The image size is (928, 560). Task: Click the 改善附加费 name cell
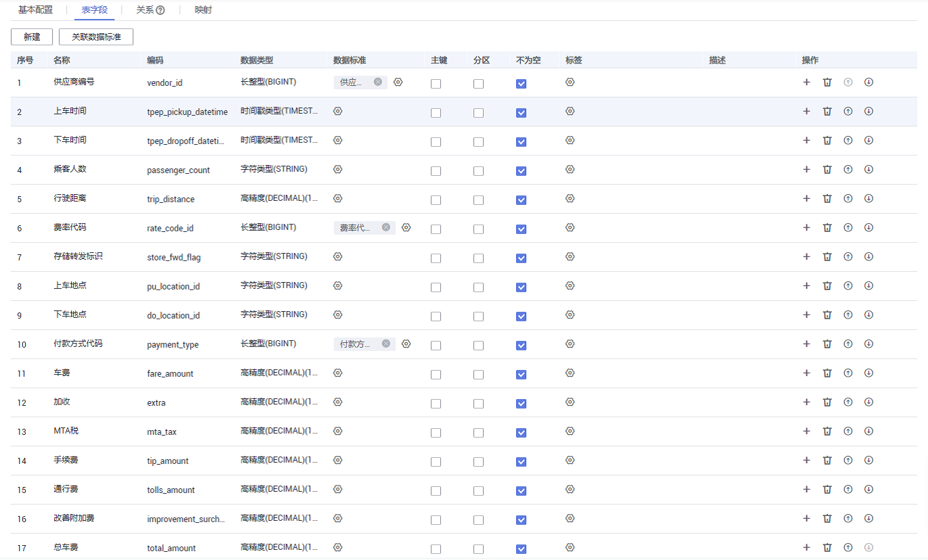click(x=74, y=518)
